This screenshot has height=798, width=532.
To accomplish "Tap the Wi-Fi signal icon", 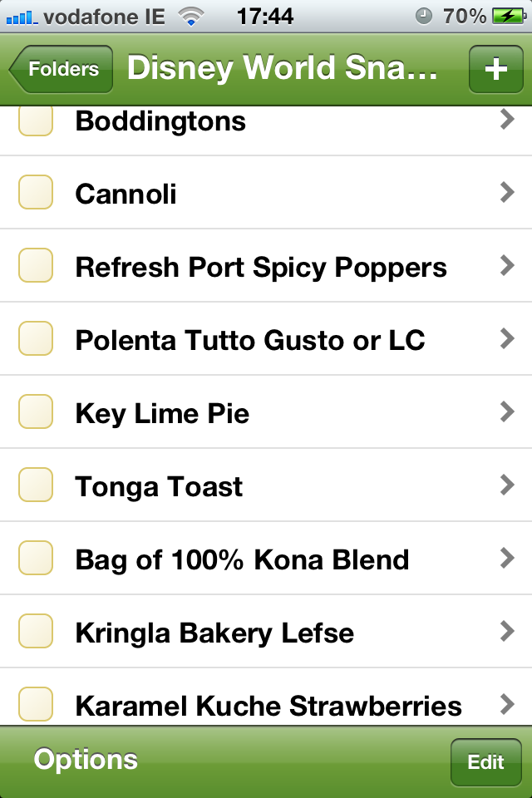I will point(192,16).
